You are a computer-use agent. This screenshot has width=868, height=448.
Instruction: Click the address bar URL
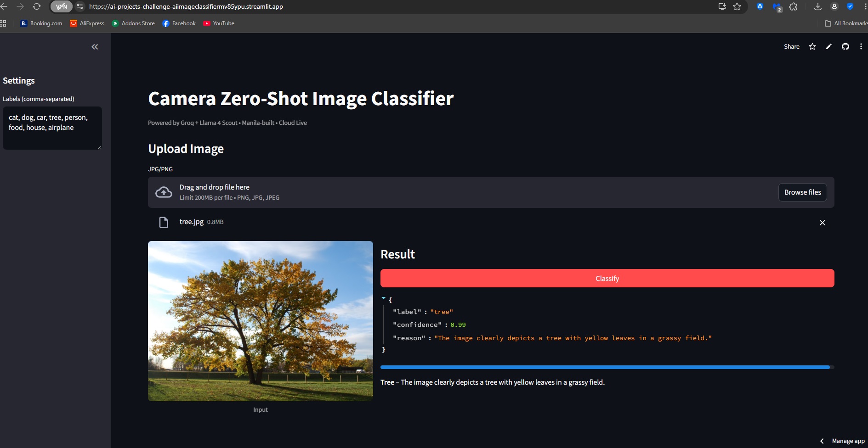[186, 6]
